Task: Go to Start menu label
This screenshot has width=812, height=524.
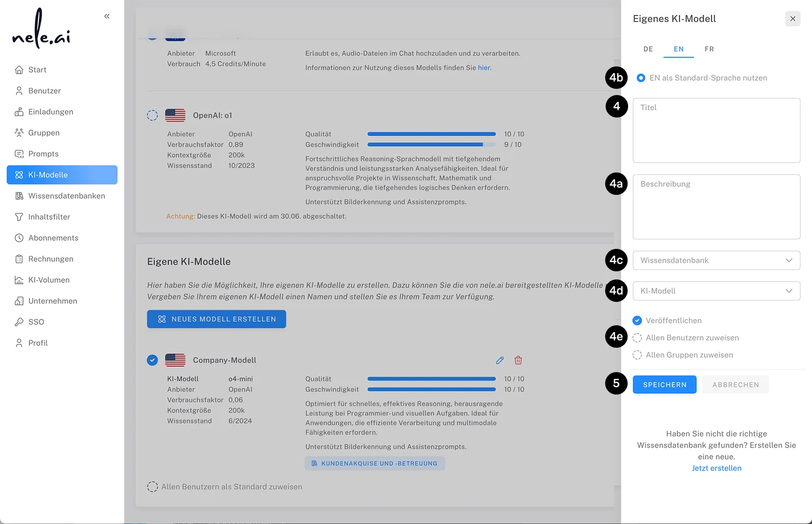Action: pyautogui.click(x=37, y=70)
